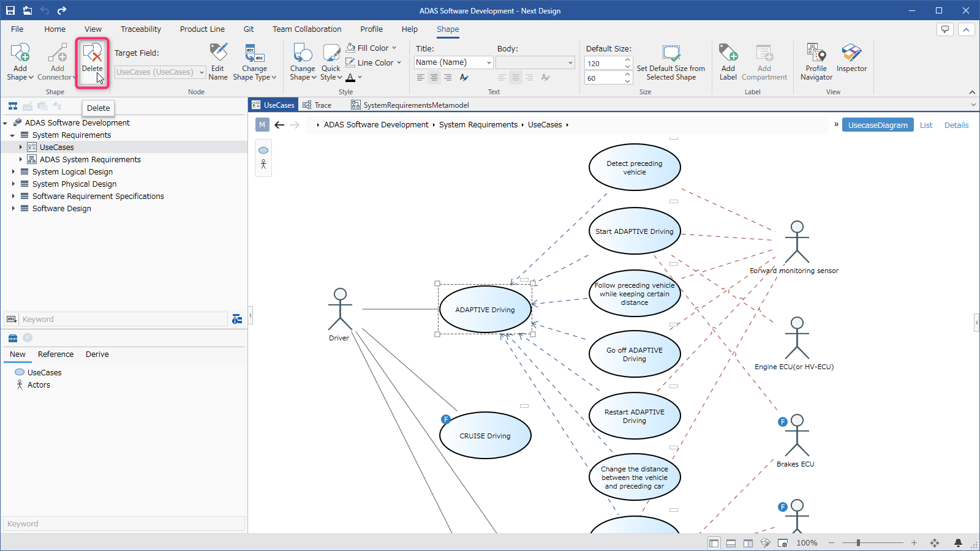This screenshot has height=551, width=980.
Task: Open the Inspector view
Action: click(x=851, y=58)
